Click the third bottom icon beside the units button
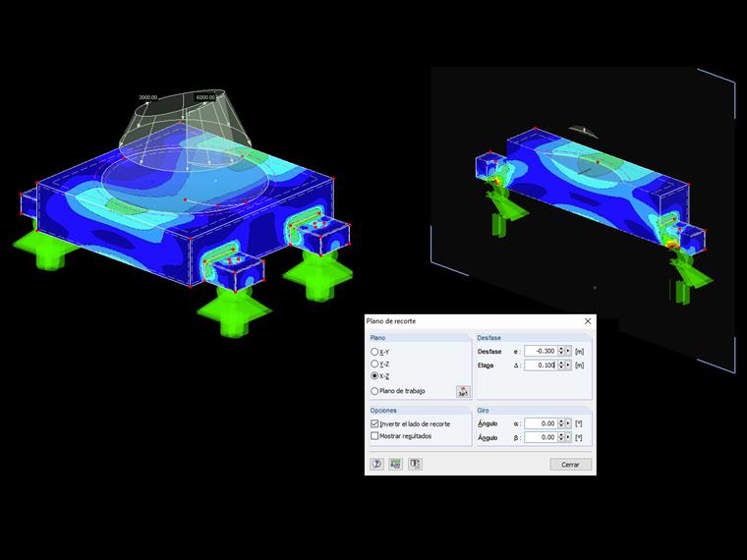747x560 pixels. (415, 464)
